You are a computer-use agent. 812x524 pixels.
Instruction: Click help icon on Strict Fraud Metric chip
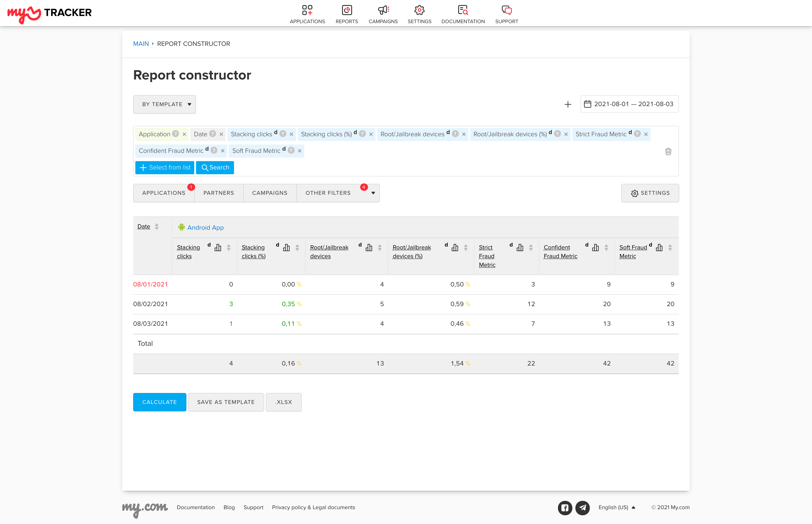point(637,134)
